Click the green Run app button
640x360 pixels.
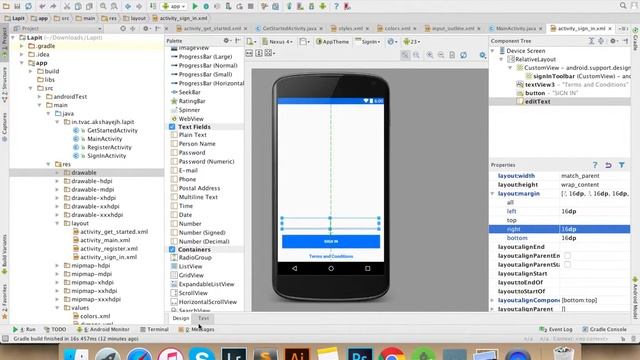point(195,6)
